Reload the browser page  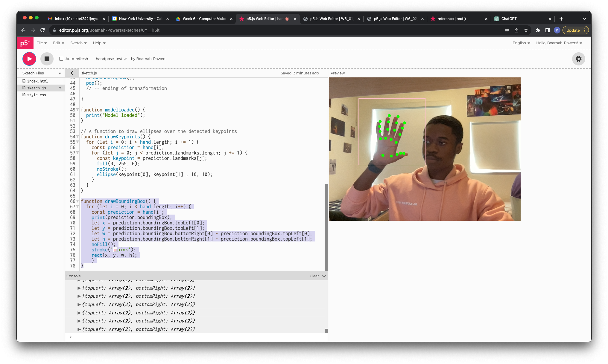(42, 30)
